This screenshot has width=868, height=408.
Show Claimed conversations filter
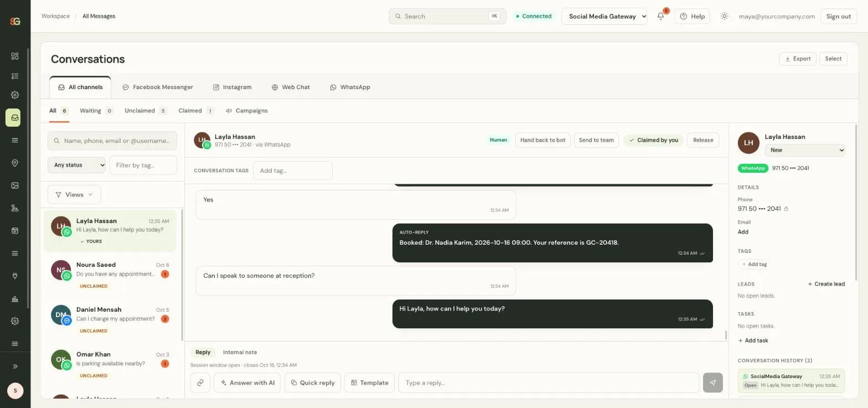[x=196, y=111]
